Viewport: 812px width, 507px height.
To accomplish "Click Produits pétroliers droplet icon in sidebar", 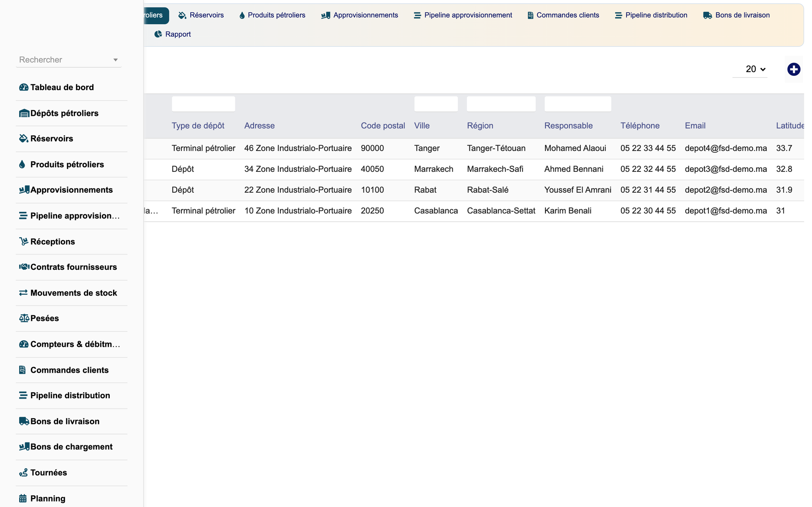I will pos(22,164).
